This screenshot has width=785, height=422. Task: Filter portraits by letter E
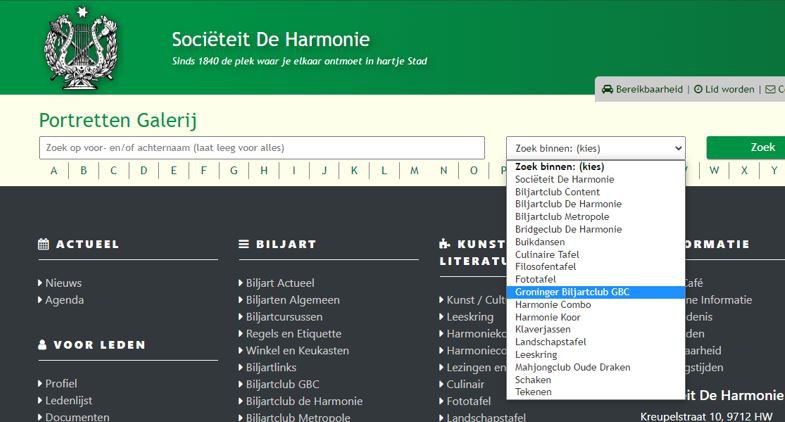pyautogui.click(x=174, y=171)
